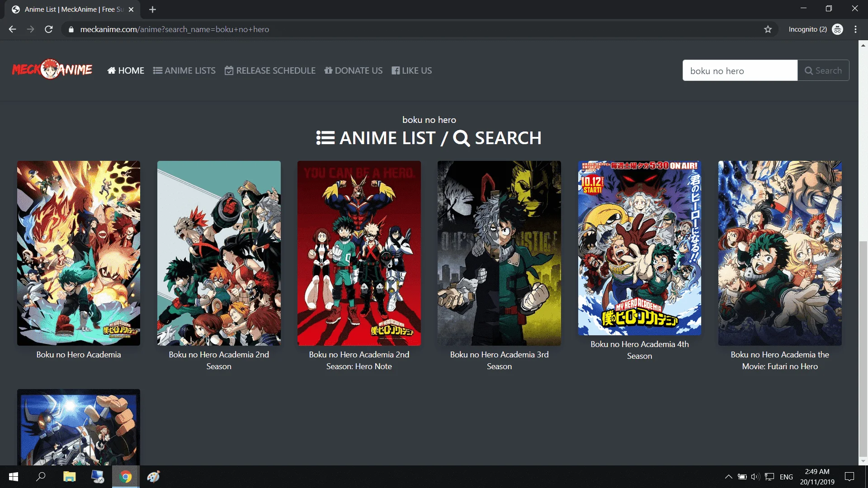868x488 pixels.
Task: Open the ANIME LISTS menu item
Action: (184, 70)
